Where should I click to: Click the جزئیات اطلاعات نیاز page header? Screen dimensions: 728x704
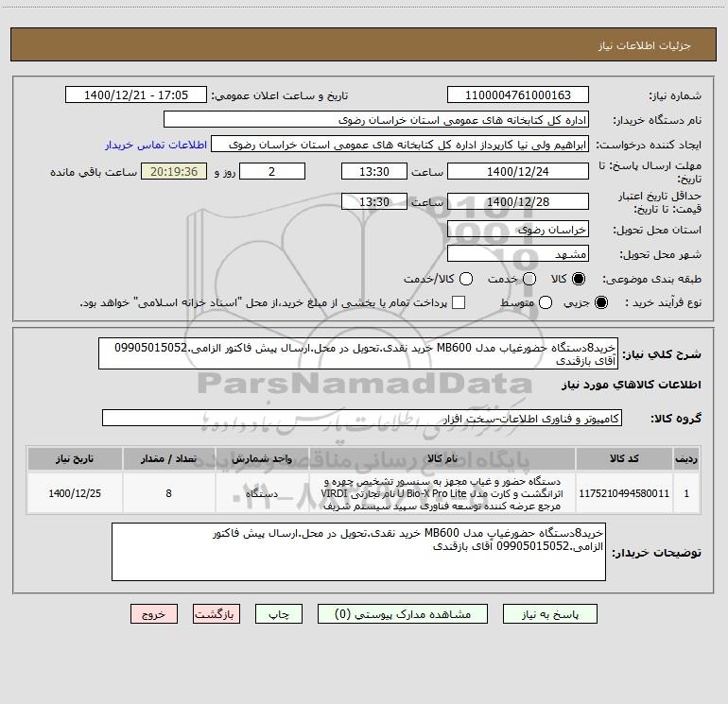pos(644,45)
